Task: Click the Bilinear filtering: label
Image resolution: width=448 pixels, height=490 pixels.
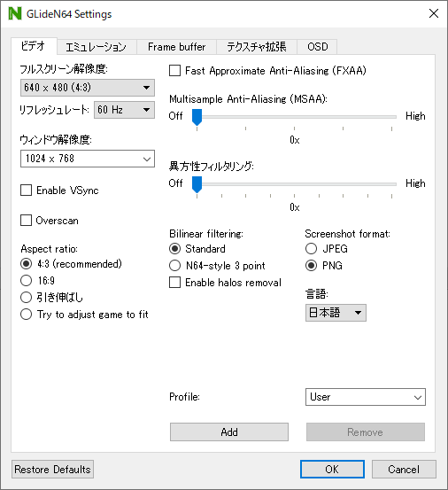Action: click(x=206, y=234)
